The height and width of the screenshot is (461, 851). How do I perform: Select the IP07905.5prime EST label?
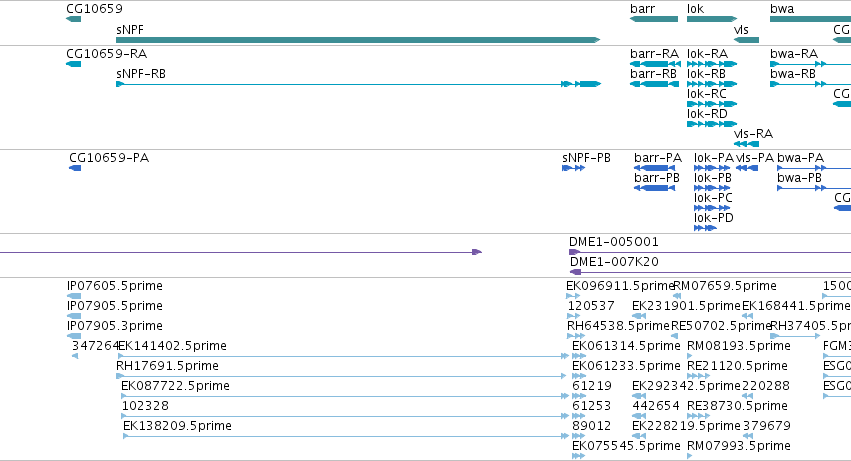[x=115, y=306]
